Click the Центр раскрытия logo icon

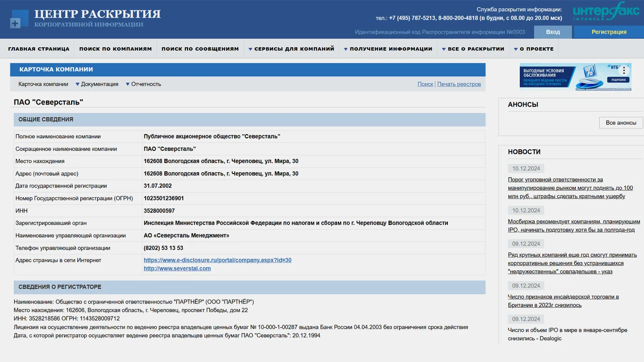coord(19,19)
